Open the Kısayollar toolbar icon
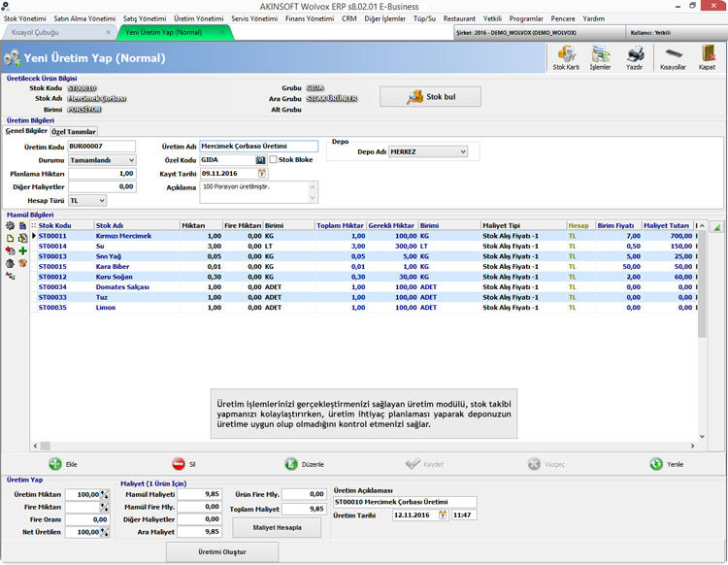This screenshot has width=728, height=565. [673, 57]
